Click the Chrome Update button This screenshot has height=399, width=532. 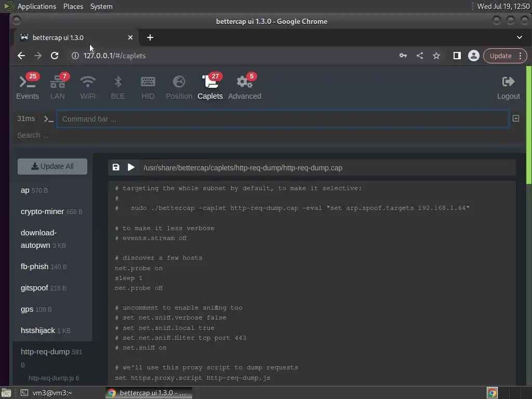(x=500, y=56)
